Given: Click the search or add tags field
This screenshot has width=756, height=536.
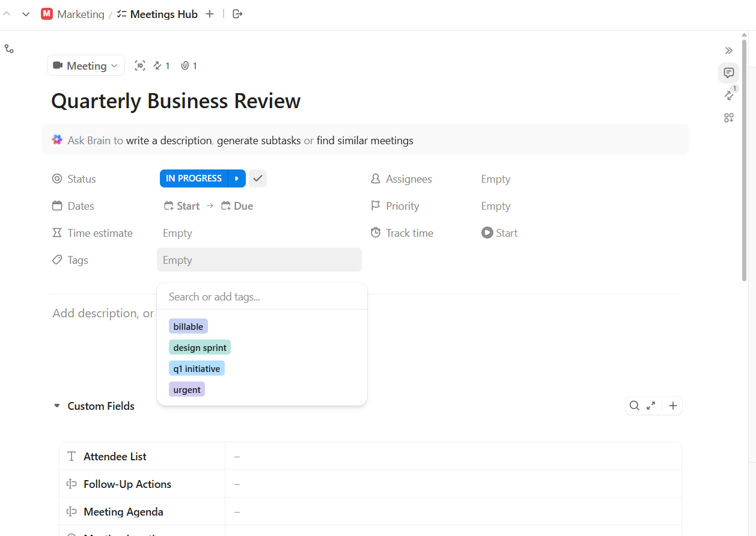Looking at the screenshot, I should (261, 296).
